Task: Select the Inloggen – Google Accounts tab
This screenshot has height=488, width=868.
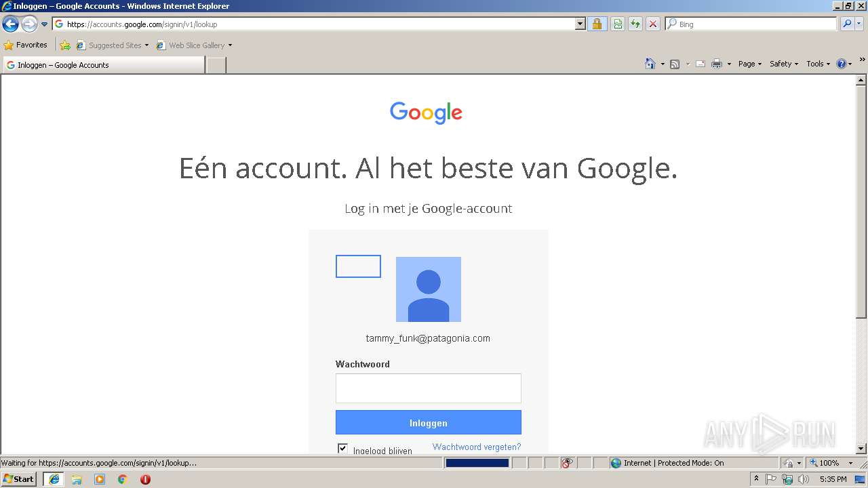Action: click(x=104, y=65)
